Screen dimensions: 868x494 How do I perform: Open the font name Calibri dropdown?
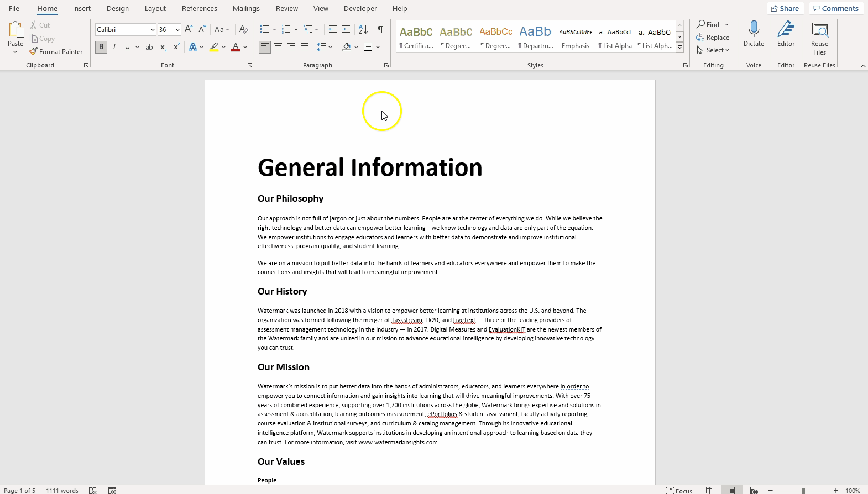click(153, 30)
